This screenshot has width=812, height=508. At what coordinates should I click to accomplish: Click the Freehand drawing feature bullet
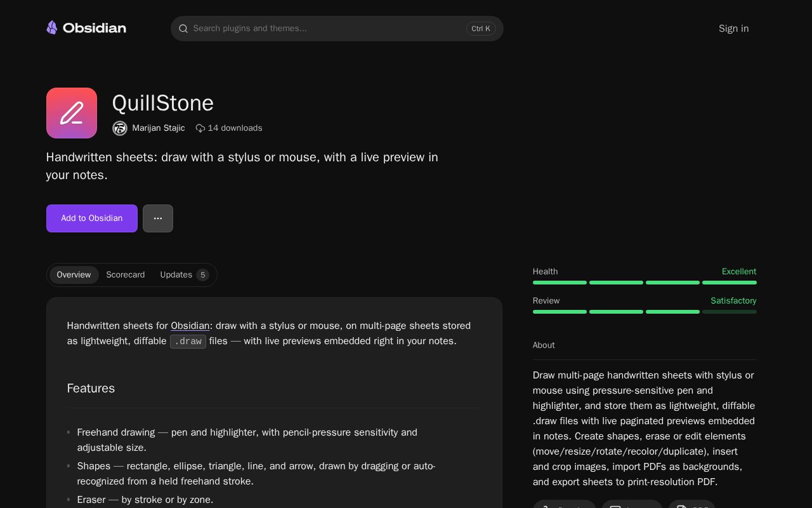[x=247, y=440]
